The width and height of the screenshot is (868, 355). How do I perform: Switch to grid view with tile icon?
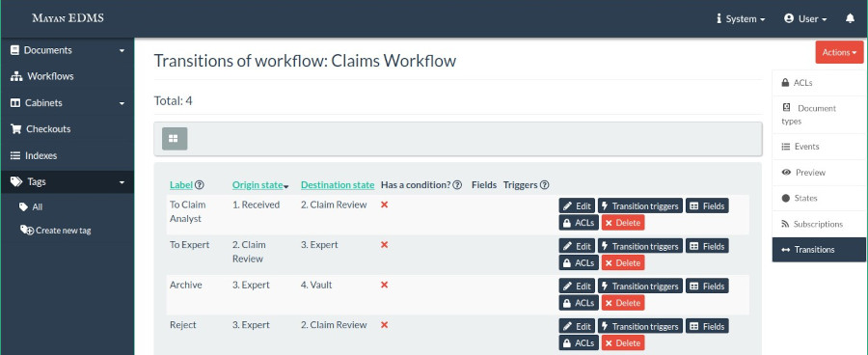tap(175, 139)
